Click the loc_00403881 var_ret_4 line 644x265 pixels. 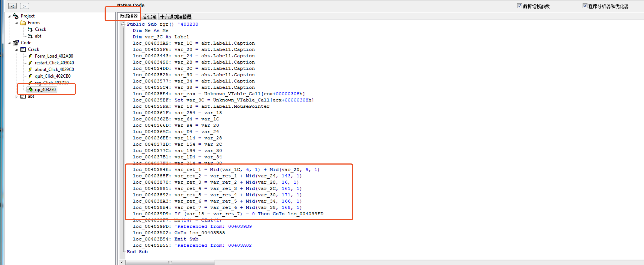(x=217, y=189)
